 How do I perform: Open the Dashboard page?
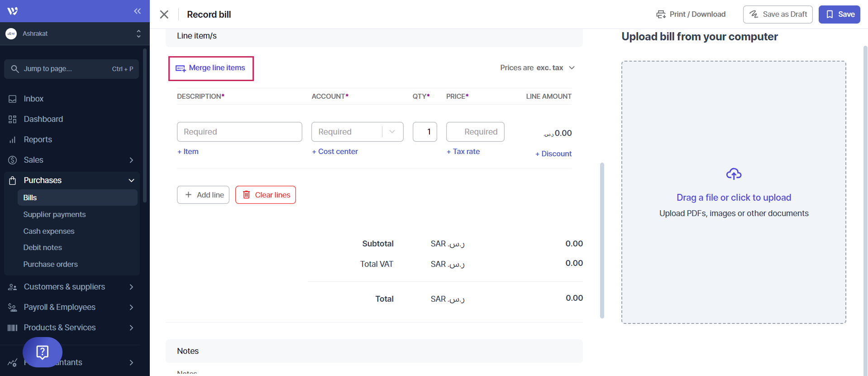tap(43, 119)
